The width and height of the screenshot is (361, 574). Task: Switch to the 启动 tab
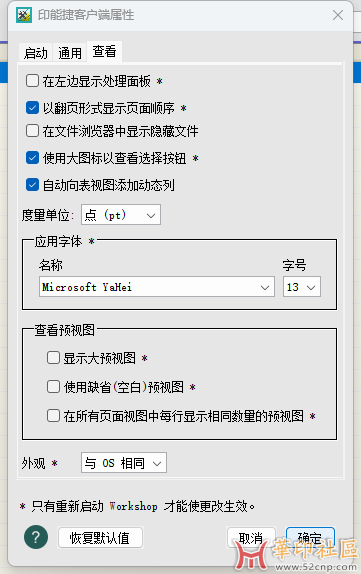pos(36,53)
